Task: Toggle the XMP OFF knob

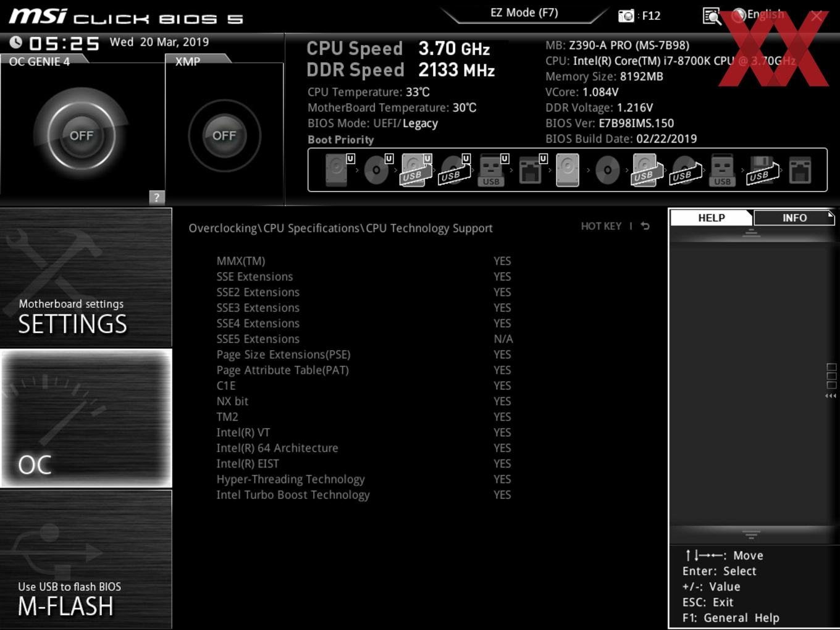Action: click(224, 135)
